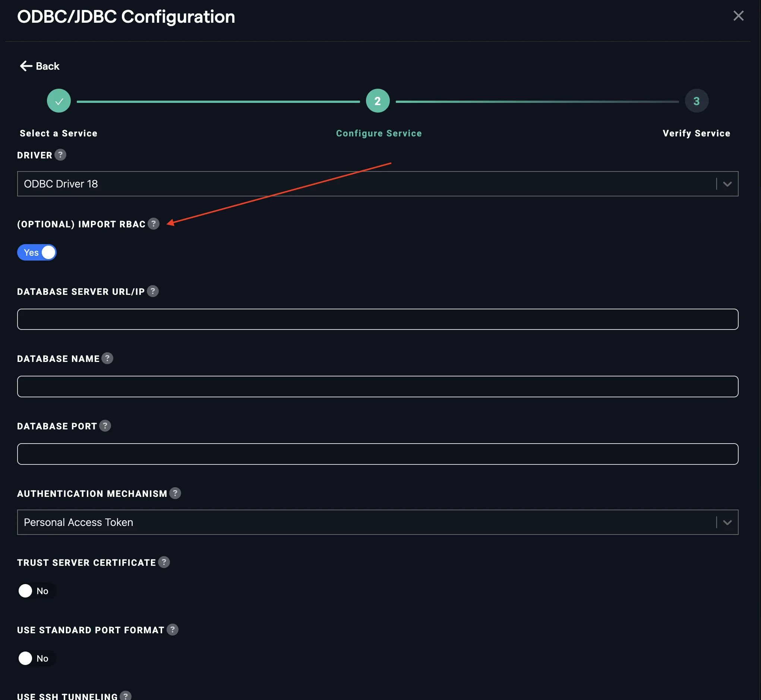Click the Import RBAC help icon
This screenshot has height=700, width=761.
[x=154, y=224]
